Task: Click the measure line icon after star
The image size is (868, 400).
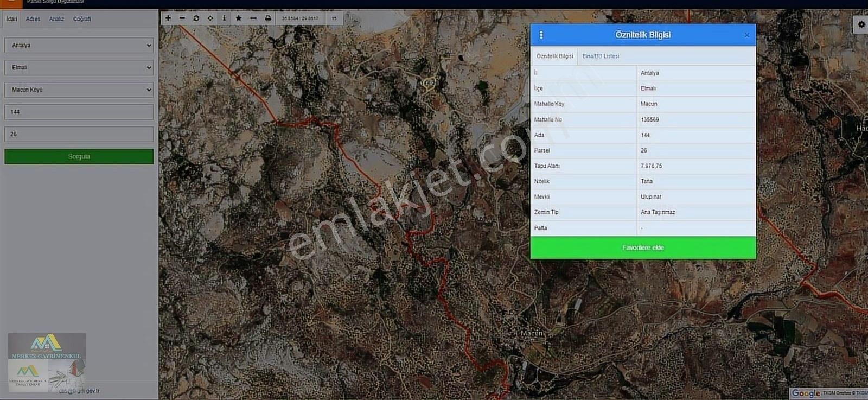Action: coord(253,18)
